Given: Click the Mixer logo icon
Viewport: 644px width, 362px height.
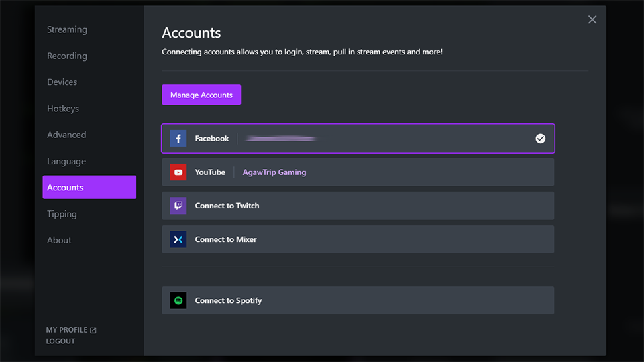Looking at the screenshot, I should 178,239.
